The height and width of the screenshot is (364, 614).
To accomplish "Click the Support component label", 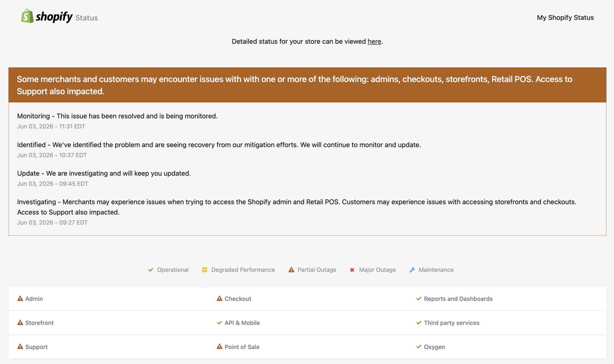I will (x=36, y=347).
